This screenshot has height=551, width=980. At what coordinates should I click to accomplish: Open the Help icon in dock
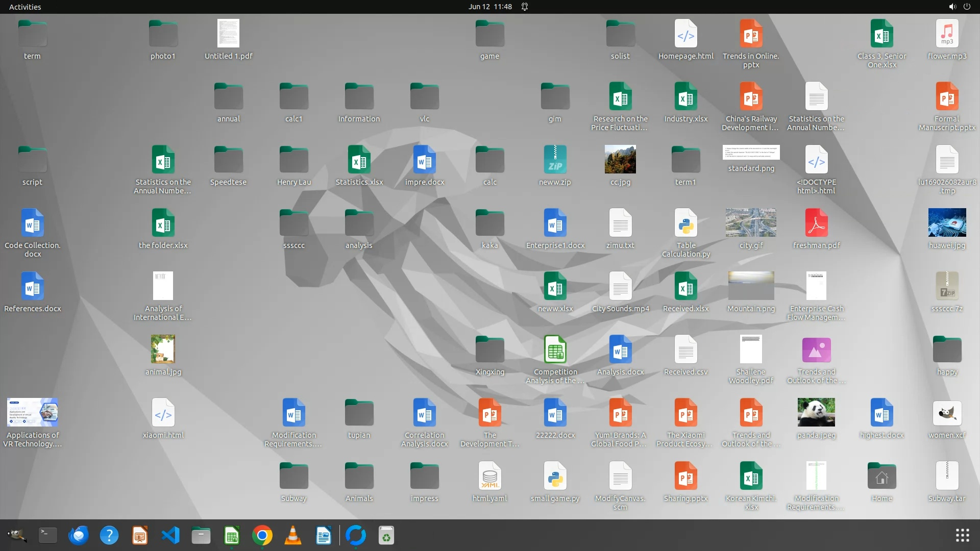[109, 535]
